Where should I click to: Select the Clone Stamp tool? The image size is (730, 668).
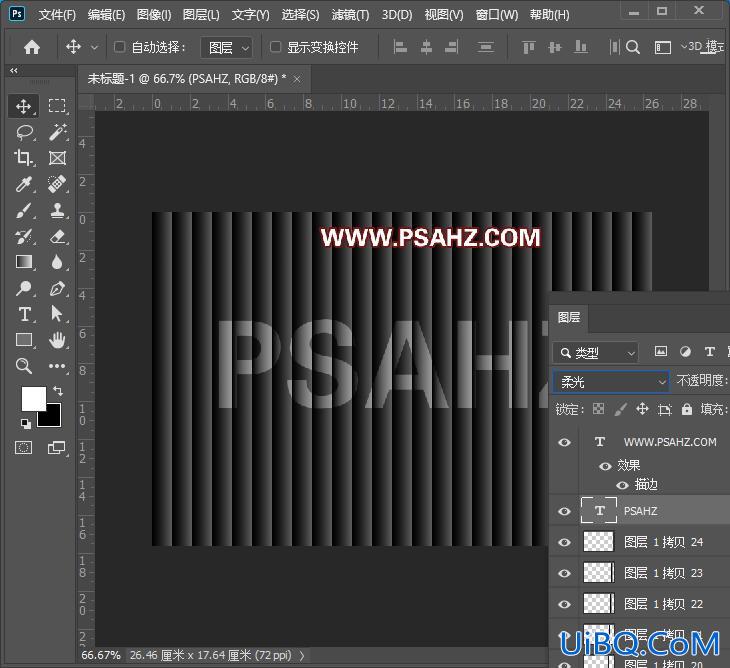57,210
